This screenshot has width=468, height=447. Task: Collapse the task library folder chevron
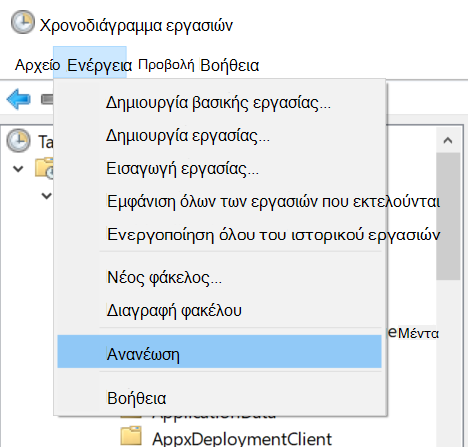point(18,169)
